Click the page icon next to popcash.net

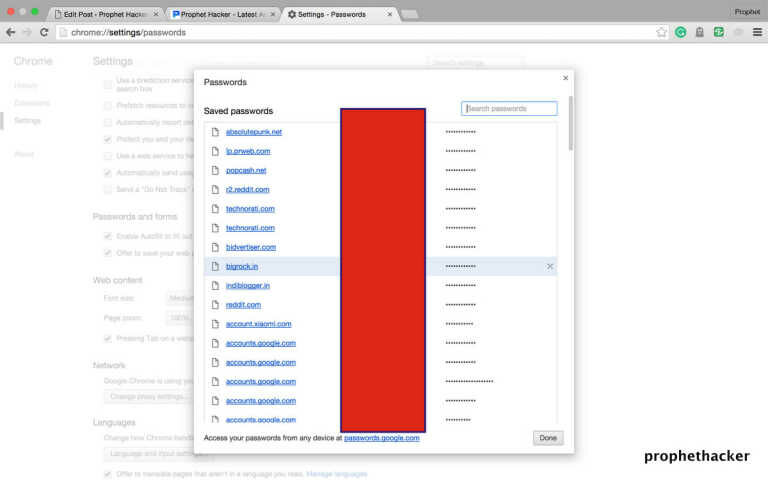(x=215, y=170)
